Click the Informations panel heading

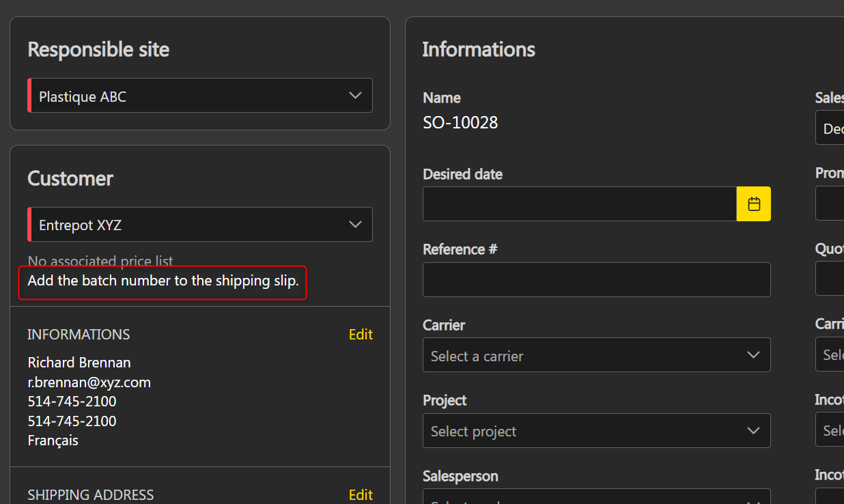click(479, 50)
